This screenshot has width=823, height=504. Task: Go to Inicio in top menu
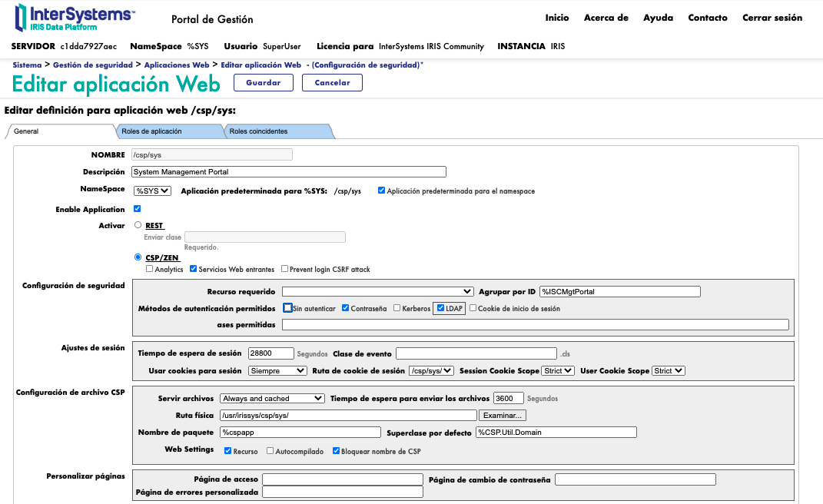click(557, 18)
